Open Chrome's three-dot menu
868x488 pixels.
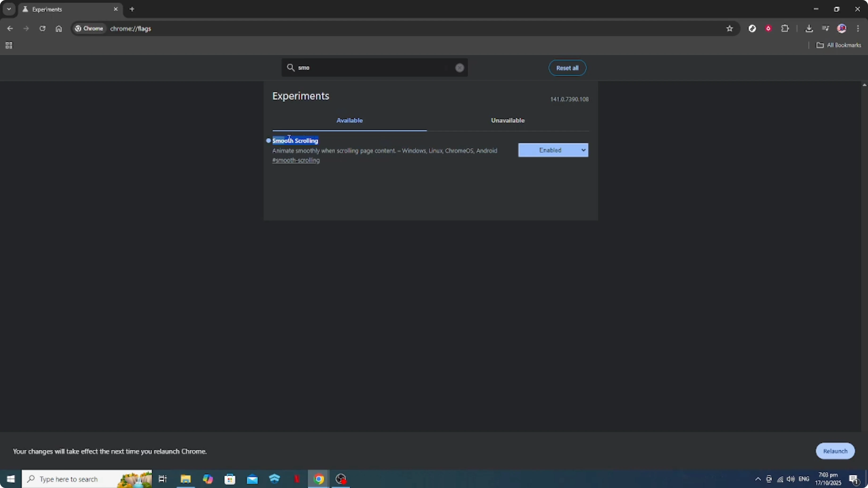click(858, 29)
